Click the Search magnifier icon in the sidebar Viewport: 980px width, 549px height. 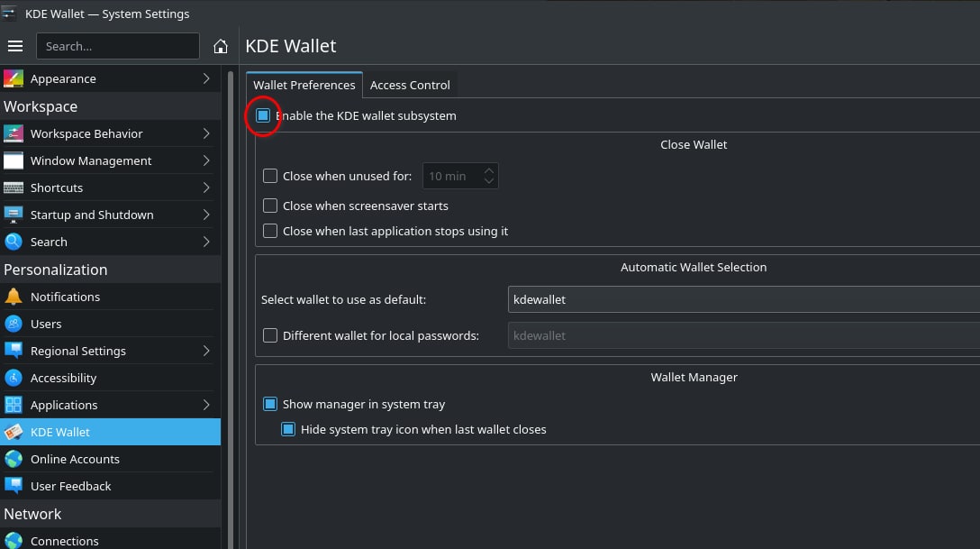coord(14,242)
